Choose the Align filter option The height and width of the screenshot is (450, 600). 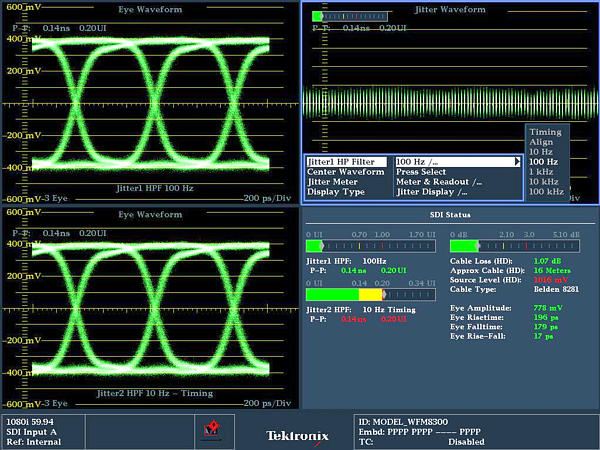pyautogui.click(x=541, y=141)
